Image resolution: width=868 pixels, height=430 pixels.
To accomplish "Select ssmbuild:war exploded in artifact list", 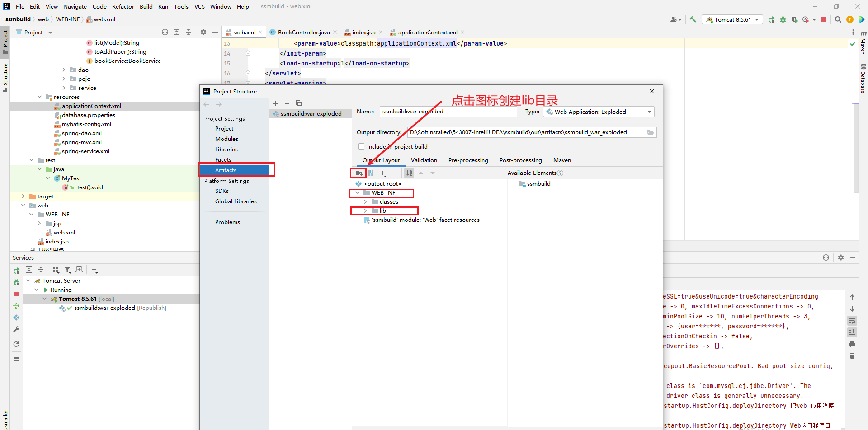I will point(311,113).
